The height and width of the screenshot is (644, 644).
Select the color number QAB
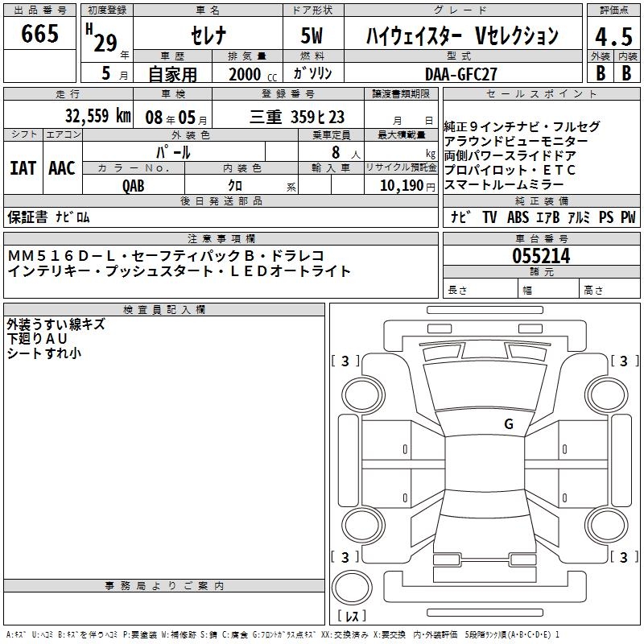(134, 186)
